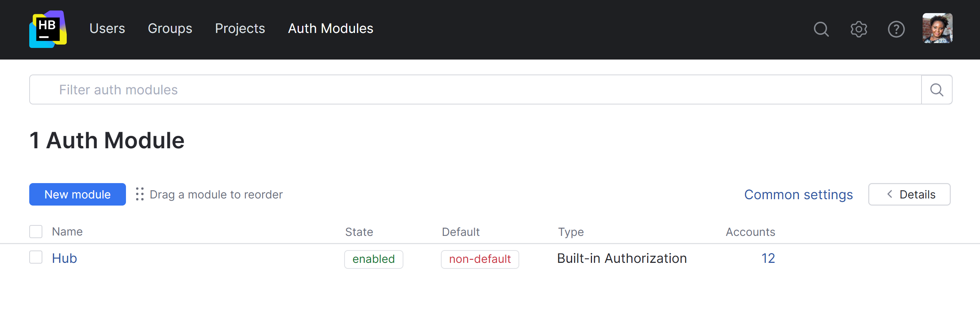980x328 pixels.
Task: Click the Hub logo icon
Action: (x=48, y=29)
